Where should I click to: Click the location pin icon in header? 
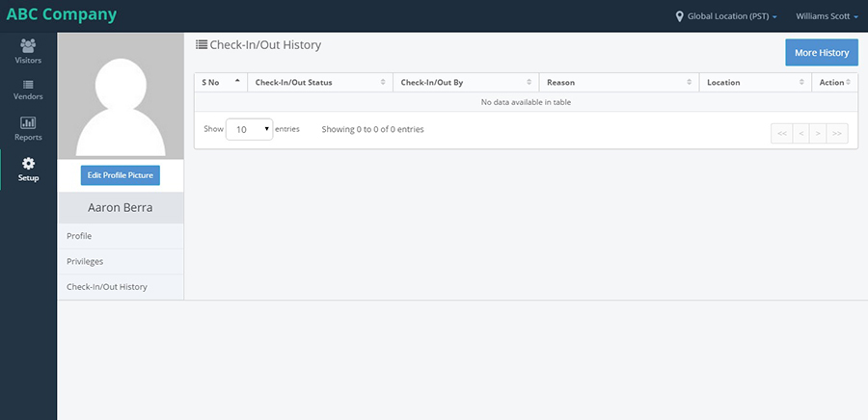680,16
